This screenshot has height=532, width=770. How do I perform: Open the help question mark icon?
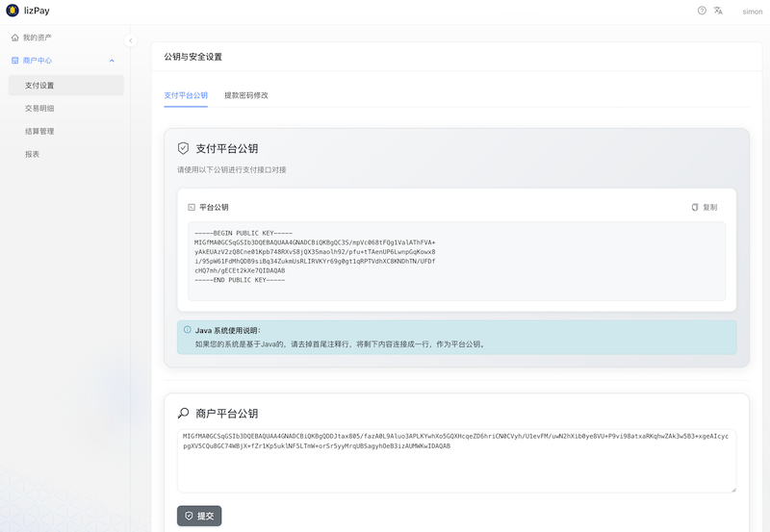click(702, 11)
